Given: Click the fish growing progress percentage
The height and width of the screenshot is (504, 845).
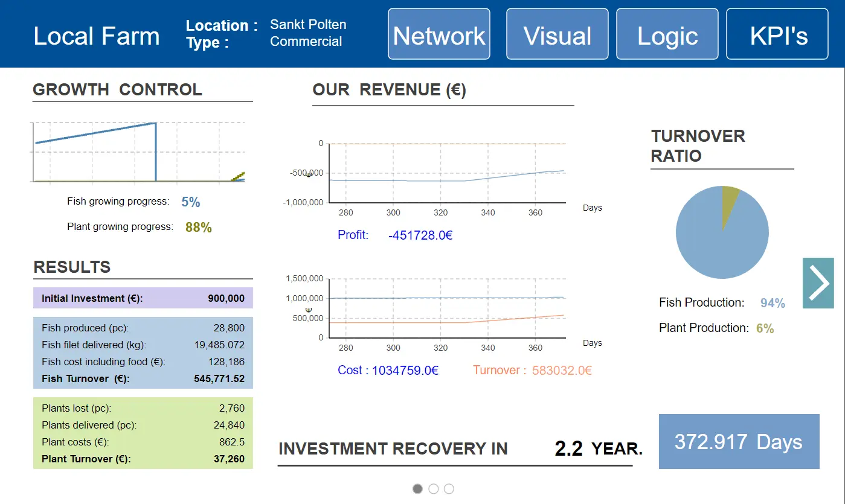Looking at the screenshot, I should click(x=190, y=202).
